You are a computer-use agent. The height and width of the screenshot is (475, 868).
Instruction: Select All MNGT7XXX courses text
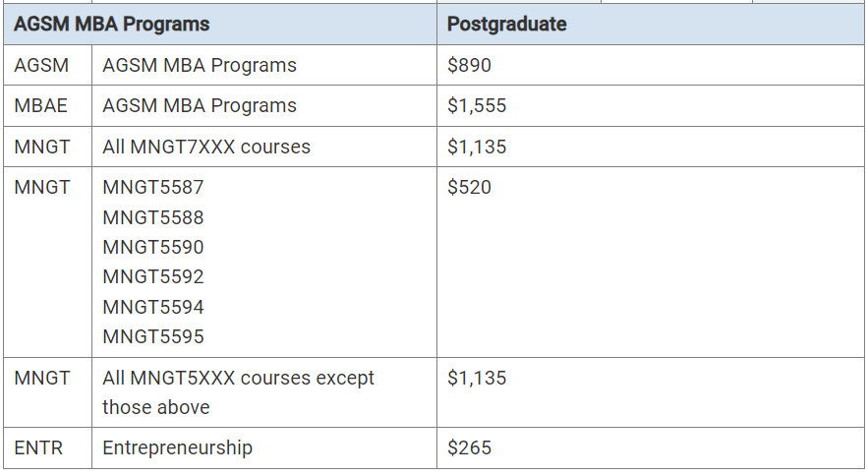tap(206, 147)
